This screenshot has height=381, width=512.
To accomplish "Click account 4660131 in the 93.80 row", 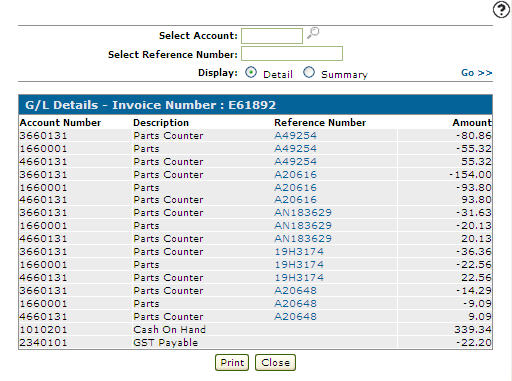I will [43, 199].
